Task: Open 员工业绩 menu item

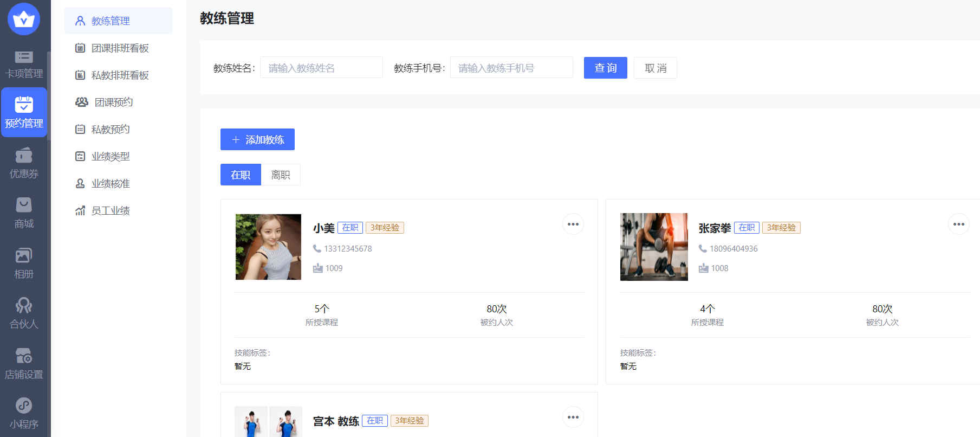Action: (x=119, y=210)
